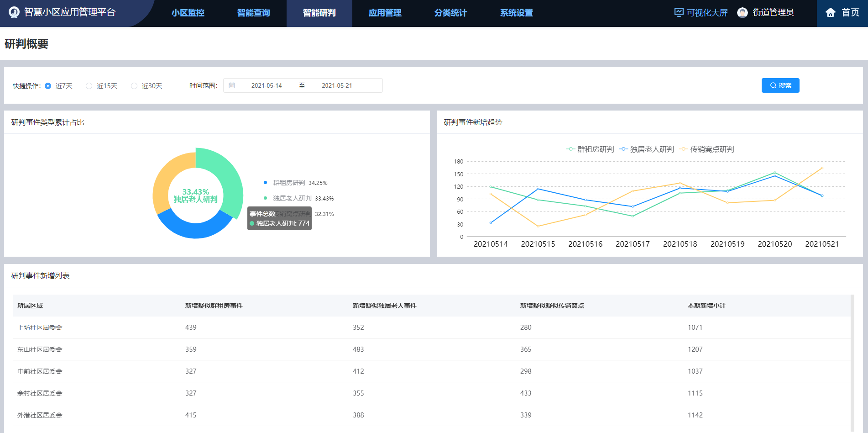Toggle 传销窝点研判 series in line chart legend
This screenshot has height=433, width=868.
coord(707,149)
